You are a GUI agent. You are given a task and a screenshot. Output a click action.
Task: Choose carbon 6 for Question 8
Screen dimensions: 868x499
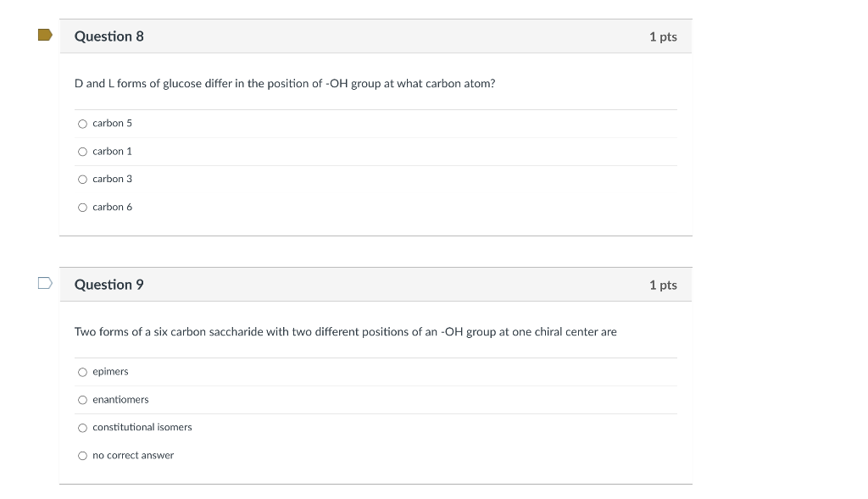click(x=82, y=207)
